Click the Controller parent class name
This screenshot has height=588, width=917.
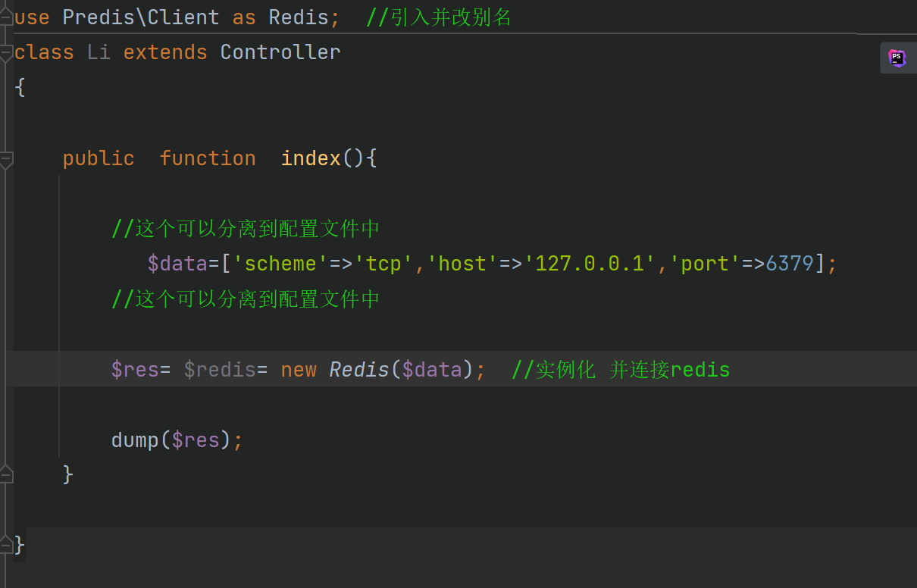tap(280, 52)
